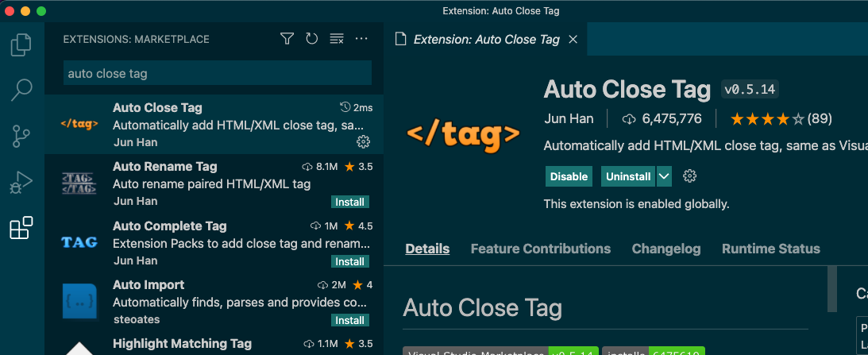Click 'This extension is enabled globally' text
The image size is (868, 355).
[x=637, y=204]
